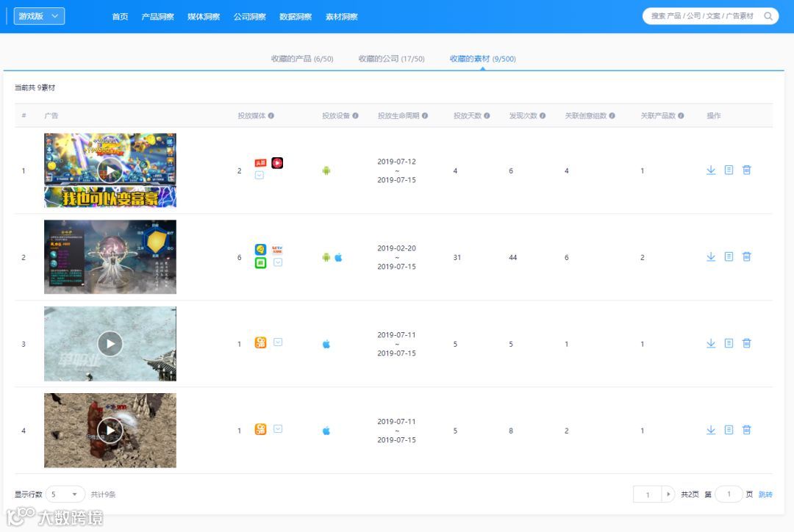Delete row 3 material from favorites
The height and width of the screenshot is (532, 794).
746,343
